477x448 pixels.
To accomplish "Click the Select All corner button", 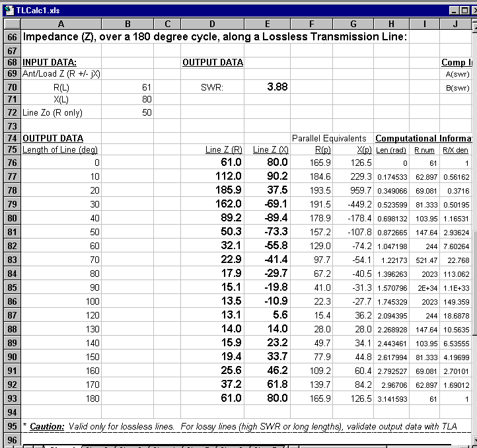I will [12, 24].
